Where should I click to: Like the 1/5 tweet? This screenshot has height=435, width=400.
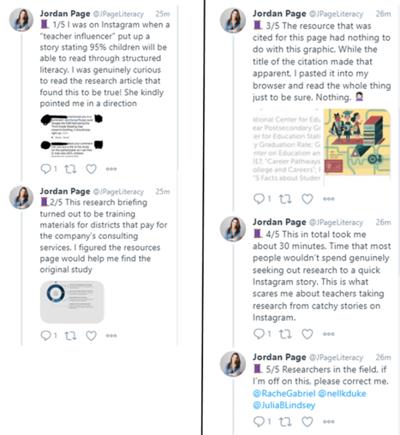point(91,169)
